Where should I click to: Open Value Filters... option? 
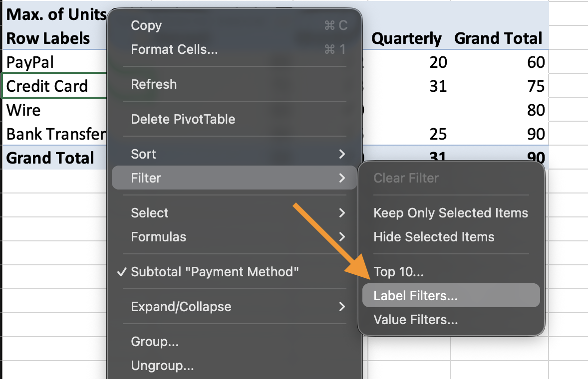(415, 320)
